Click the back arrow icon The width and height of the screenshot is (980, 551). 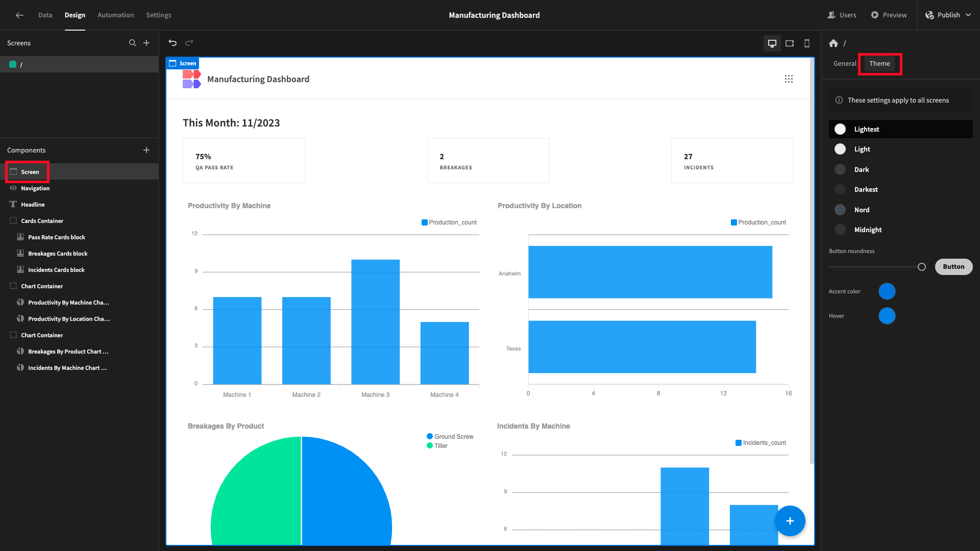[19, 15]
